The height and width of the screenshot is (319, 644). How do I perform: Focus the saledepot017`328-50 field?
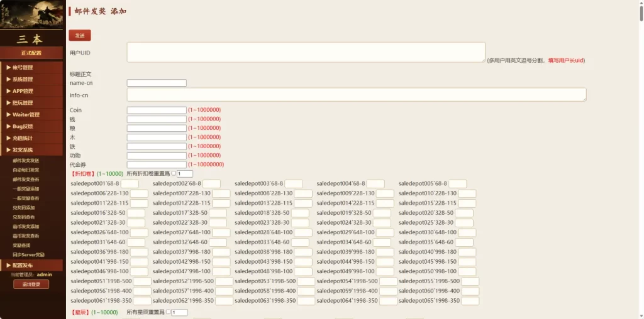(218, 214)
